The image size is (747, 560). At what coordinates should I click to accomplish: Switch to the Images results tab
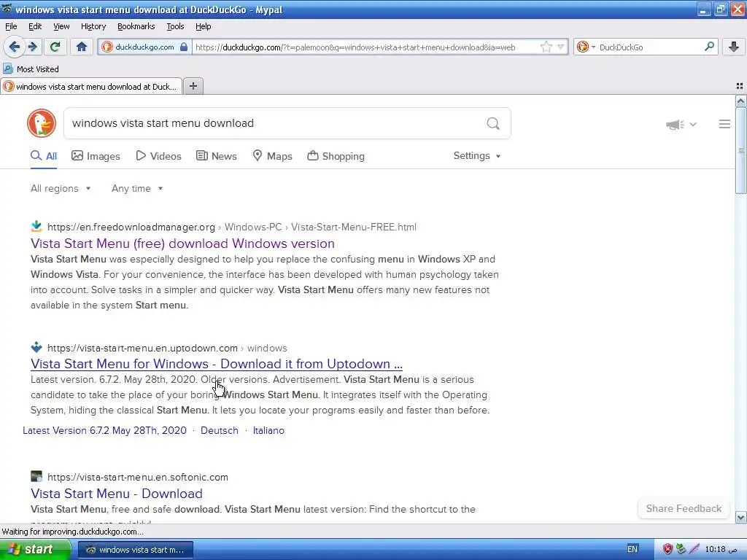coord(96,156)
